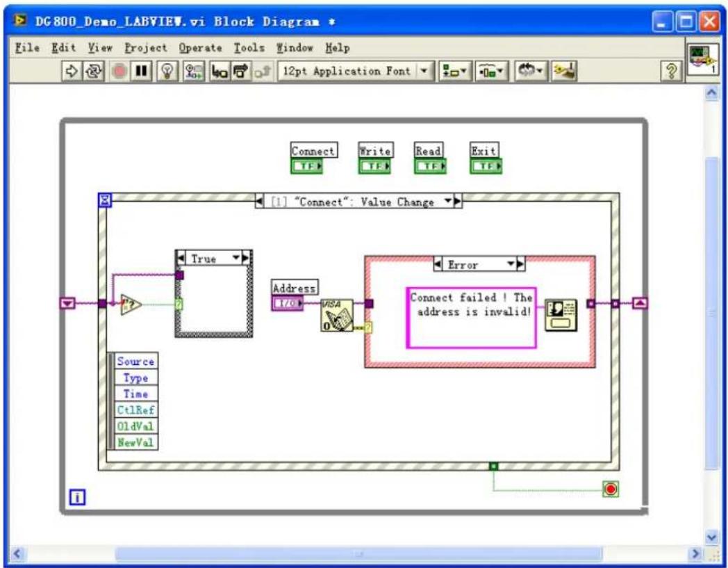Open the event case selector dropdown

(447, 201)
